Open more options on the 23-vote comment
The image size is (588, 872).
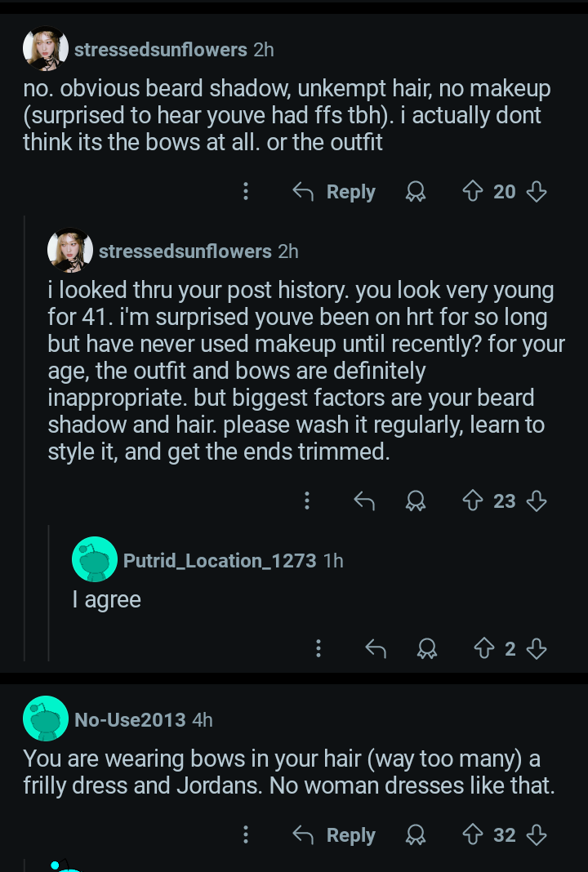click(x=306, y=501)
